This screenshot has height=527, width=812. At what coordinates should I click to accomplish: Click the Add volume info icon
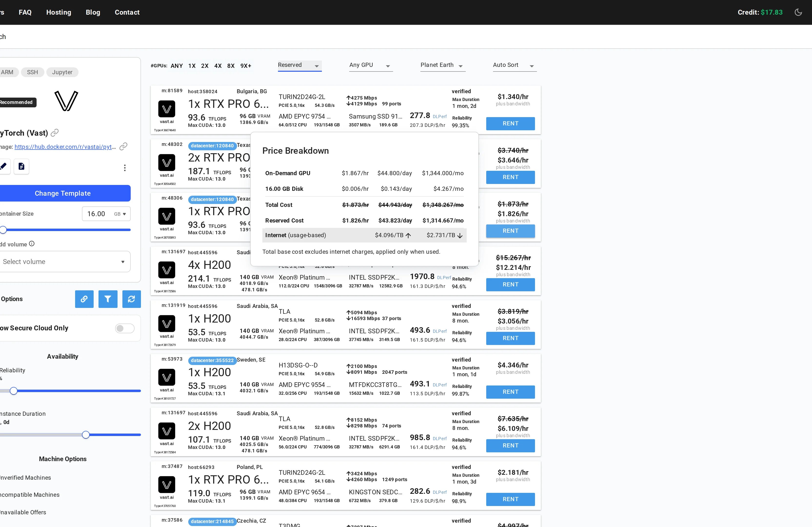(32, 244)
